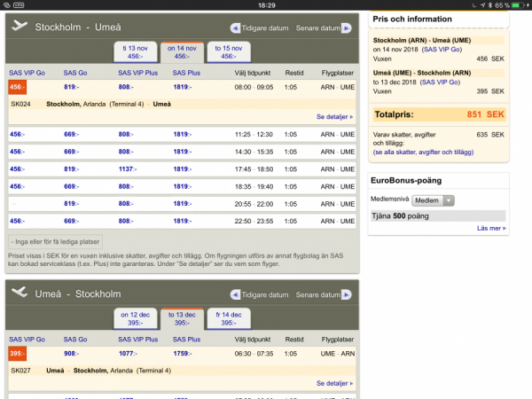Switch to the fr 14 dec date tab
Image resolution: width=532 pixels, height=399 pixels.
[228, 319]
